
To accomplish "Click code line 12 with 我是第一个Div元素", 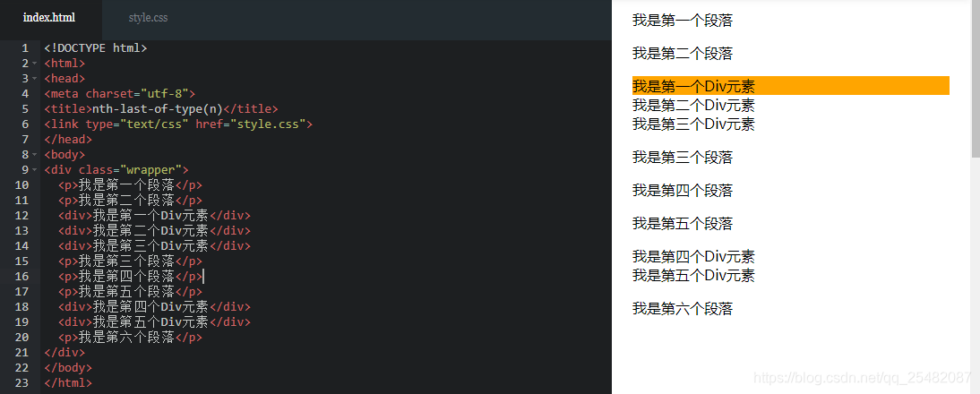I will [x=154, y=216].
